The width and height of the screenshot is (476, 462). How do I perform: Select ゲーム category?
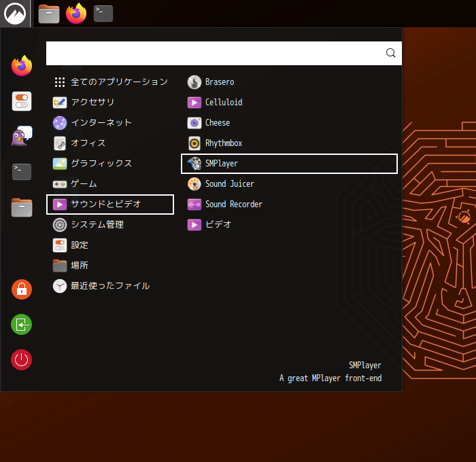pyautogui.click(x=110, y=184)
